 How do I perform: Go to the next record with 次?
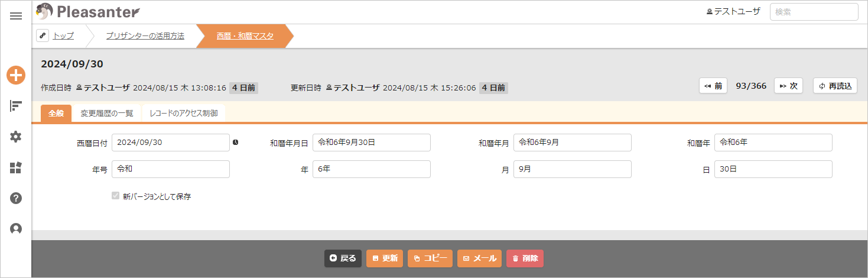tap(788, 86)
